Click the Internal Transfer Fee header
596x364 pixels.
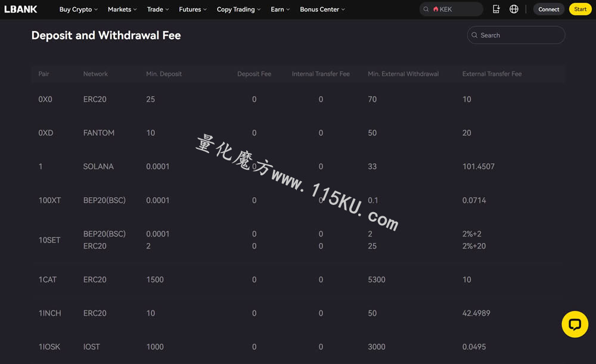pyautogui.click(x=321, y=74)
